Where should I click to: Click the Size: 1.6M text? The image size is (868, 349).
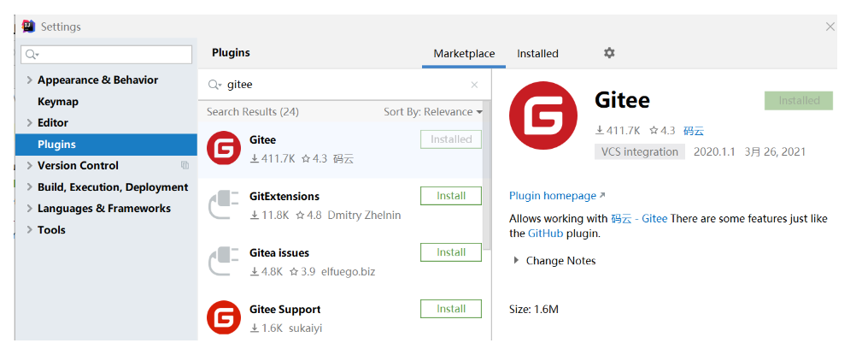pyautogui.click(x=534, y=309)
